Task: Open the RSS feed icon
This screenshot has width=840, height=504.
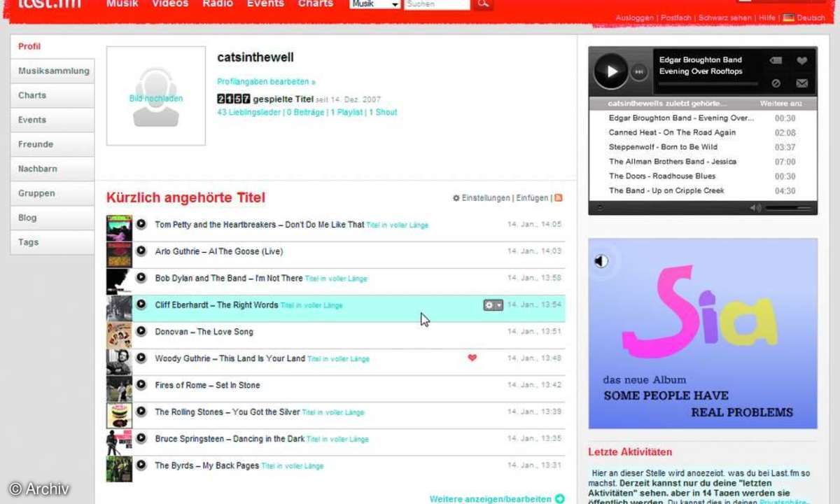Action: pyautogui.click(x=559, y=198)
